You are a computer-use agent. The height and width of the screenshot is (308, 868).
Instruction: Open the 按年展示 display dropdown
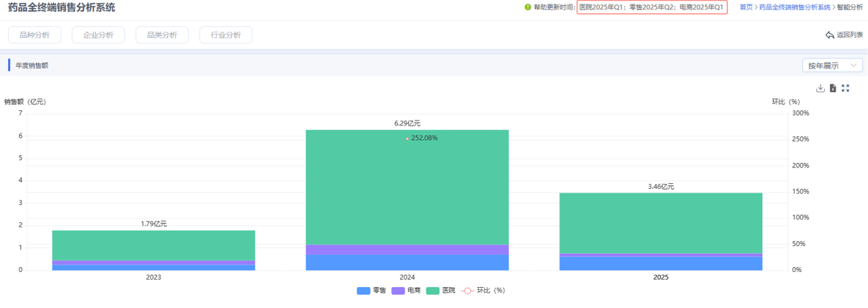(833, 66)
